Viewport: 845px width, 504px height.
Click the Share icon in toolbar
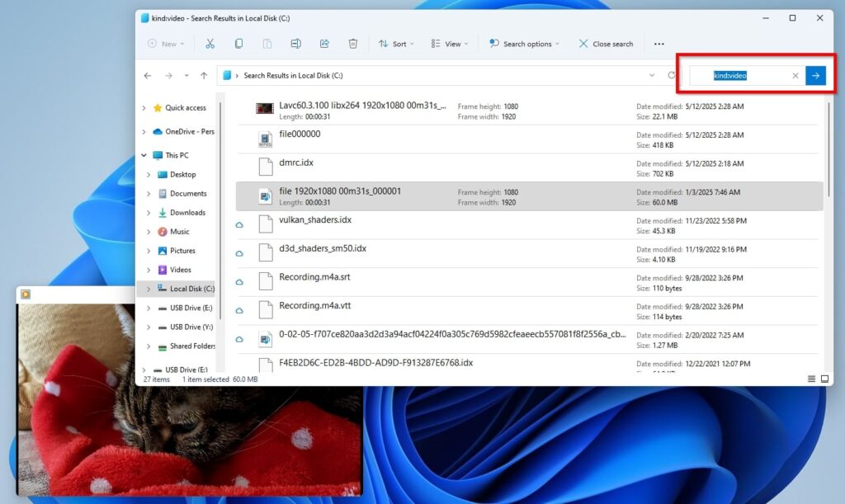(324, 44)
